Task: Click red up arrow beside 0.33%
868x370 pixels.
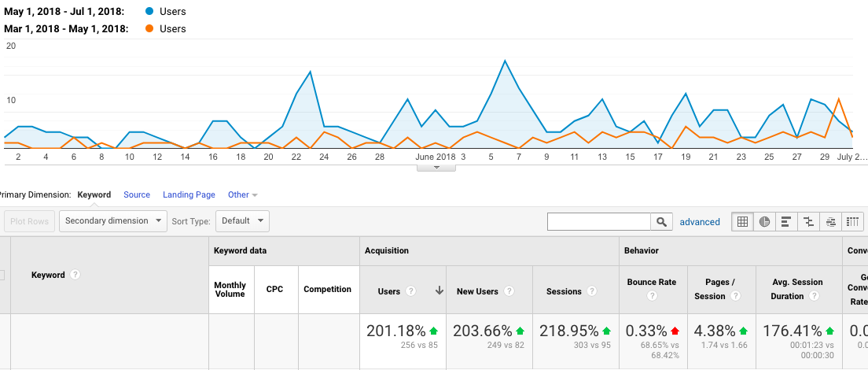Action: (x=675, y=331)
